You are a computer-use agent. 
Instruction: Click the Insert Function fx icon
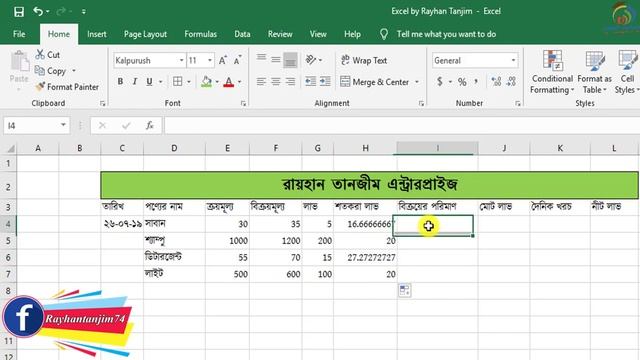tap(150, 125)
